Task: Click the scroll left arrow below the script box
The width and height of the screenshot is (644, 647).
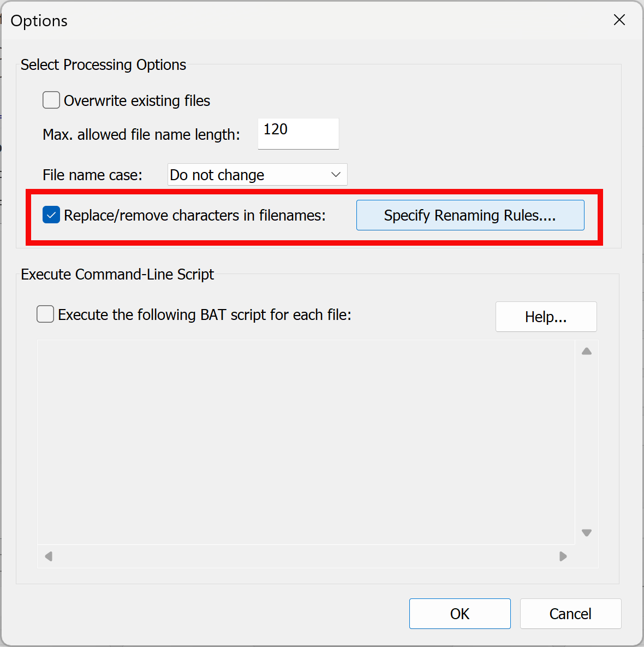Action: click(x=48, y=556)
